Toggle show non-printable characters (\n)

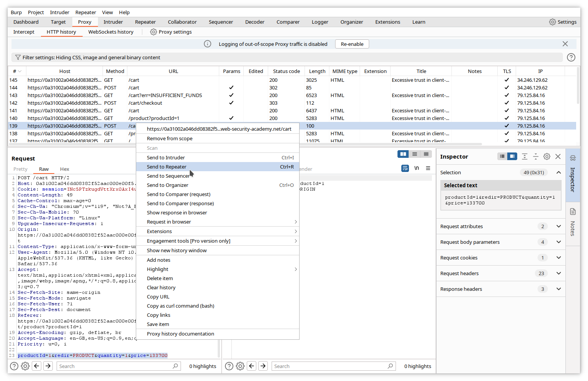coord(417,168)
